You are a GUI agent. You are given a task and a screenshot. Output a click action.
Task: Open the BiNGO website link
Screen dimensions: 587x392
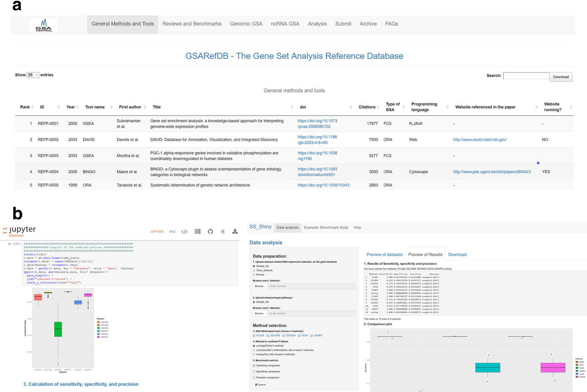coord(492,172)
